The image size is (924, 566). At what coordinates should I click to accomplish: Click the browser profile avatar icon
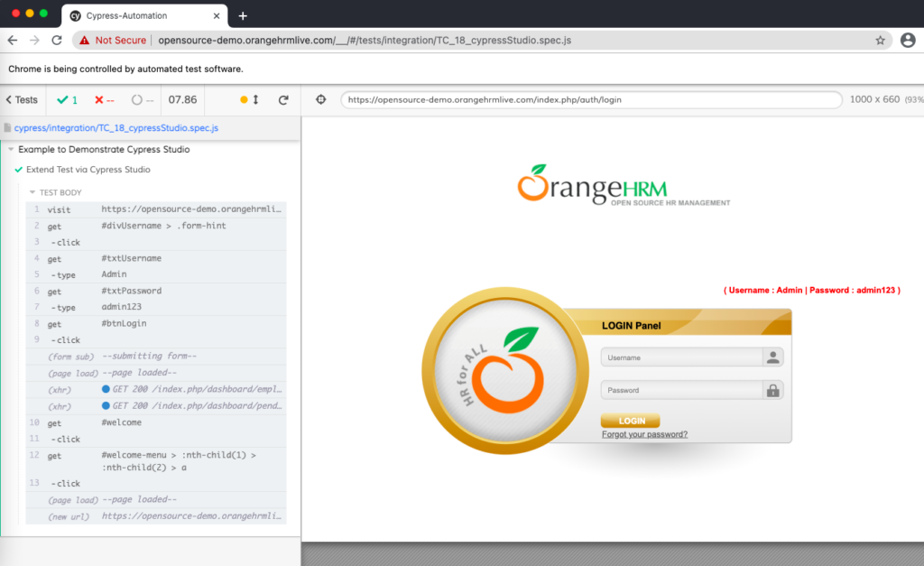point(909,40)
